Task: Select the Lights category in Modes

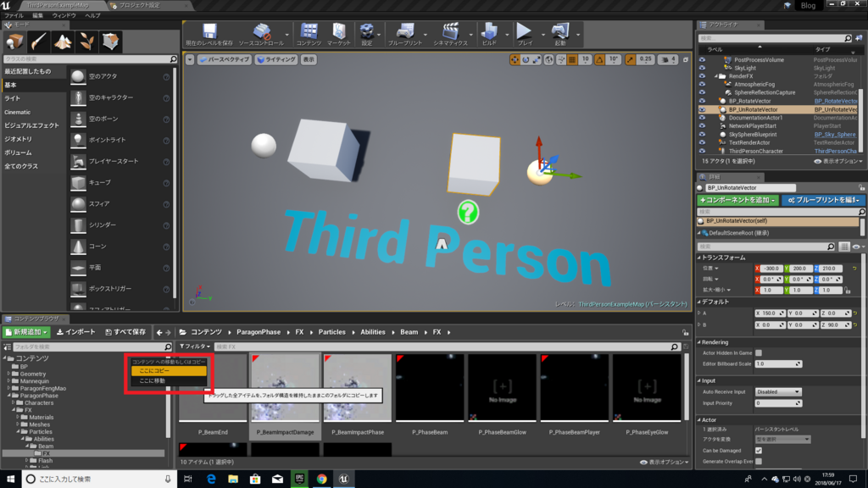Action: [x=12, y=98]
